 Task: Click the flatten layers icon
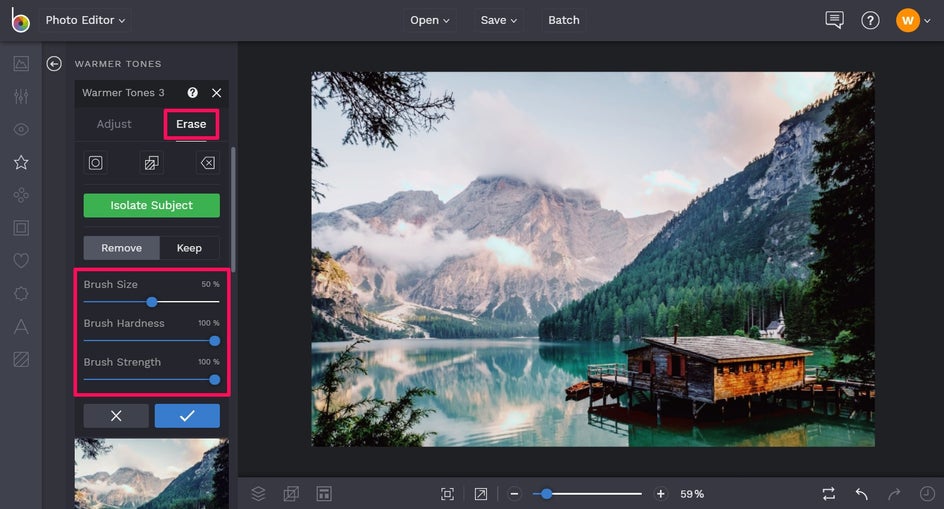pos(291,494)
